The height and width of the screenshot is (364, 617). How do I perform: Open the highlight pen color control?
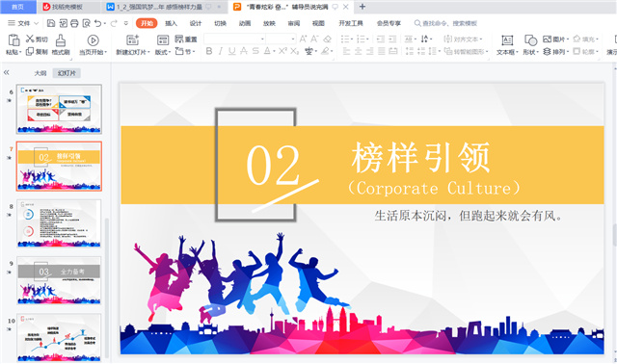(327, 51)
